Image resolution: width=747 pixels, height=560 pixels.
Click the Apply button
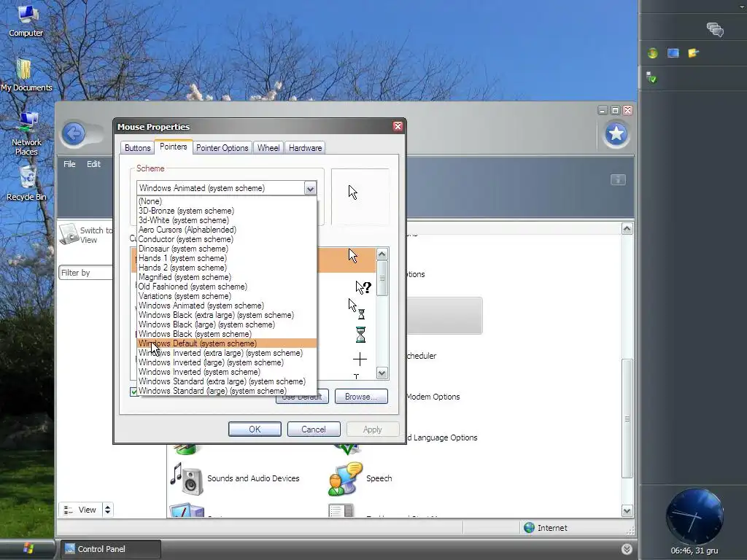(373, 429)
